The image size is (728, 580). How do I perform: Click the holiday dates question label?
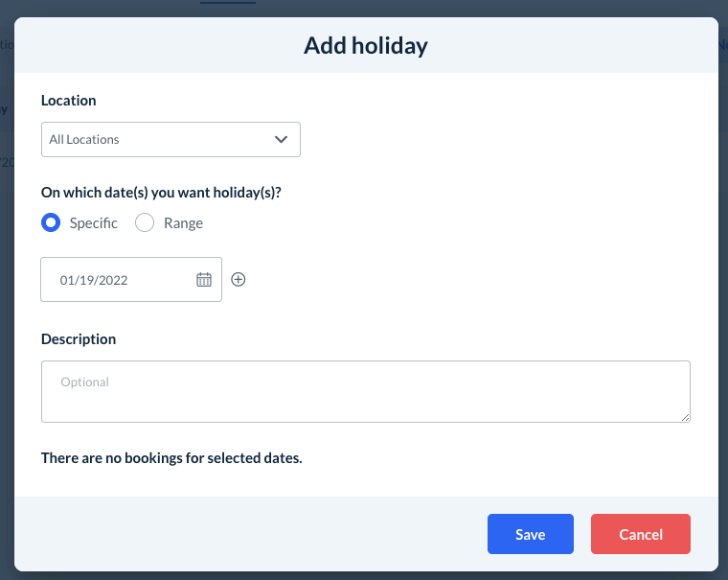(x=161, y=192)
